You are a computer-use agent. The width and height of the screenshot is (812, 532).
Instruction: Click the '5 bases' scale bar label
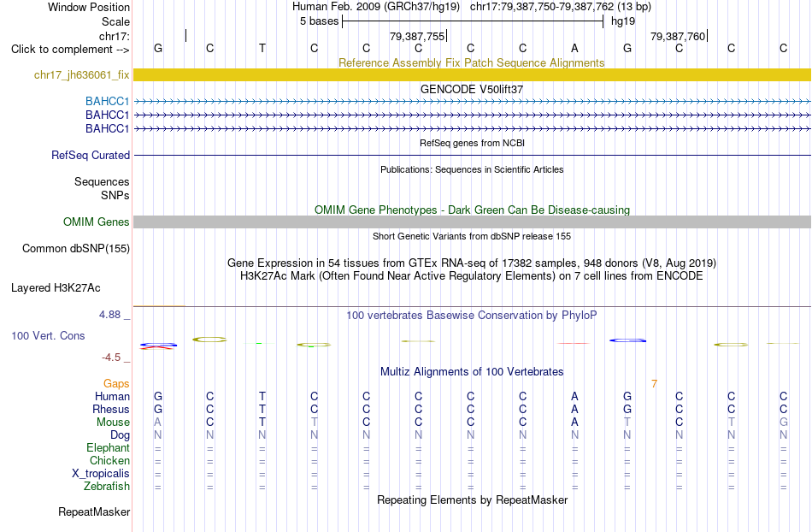tap(319, 21)
